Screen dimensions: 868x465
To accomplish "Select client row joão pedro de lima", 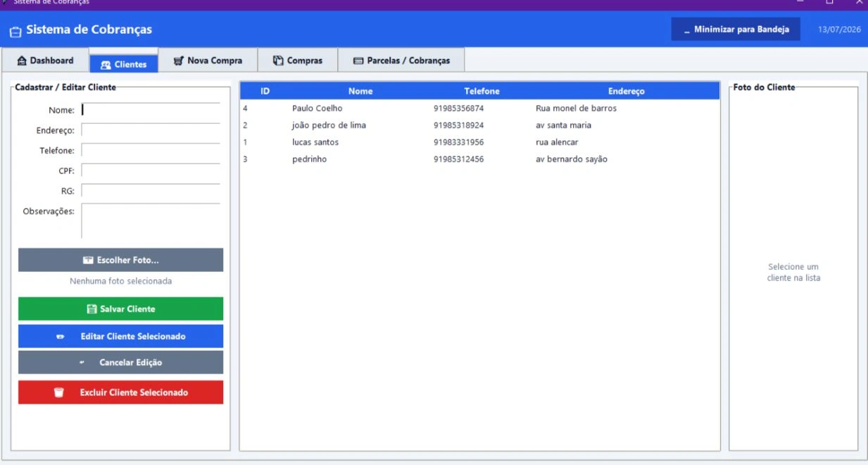I will click(479, 125).
